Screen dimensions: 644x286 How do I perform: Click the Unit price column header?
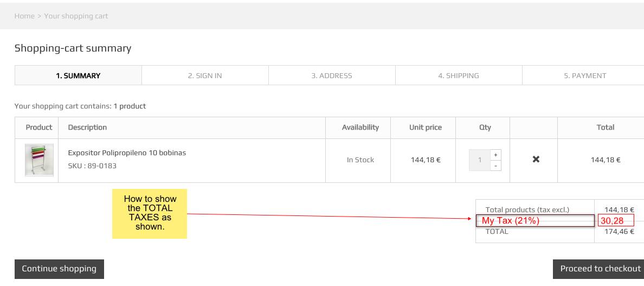pos(426,128)
